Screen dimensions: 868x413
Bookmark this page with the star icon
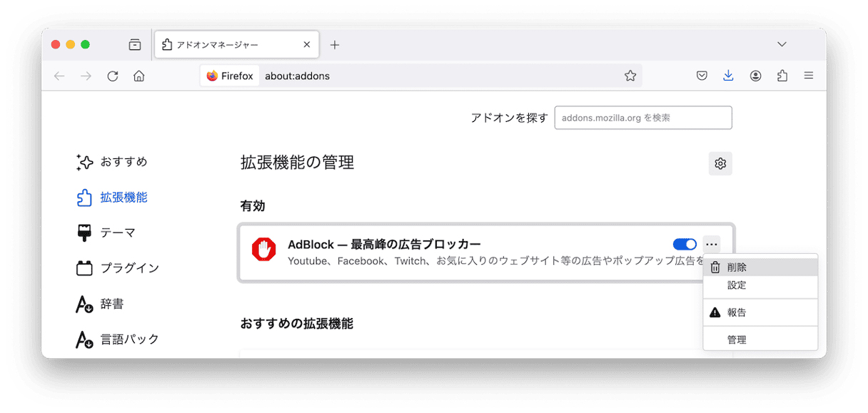(630, 76)
